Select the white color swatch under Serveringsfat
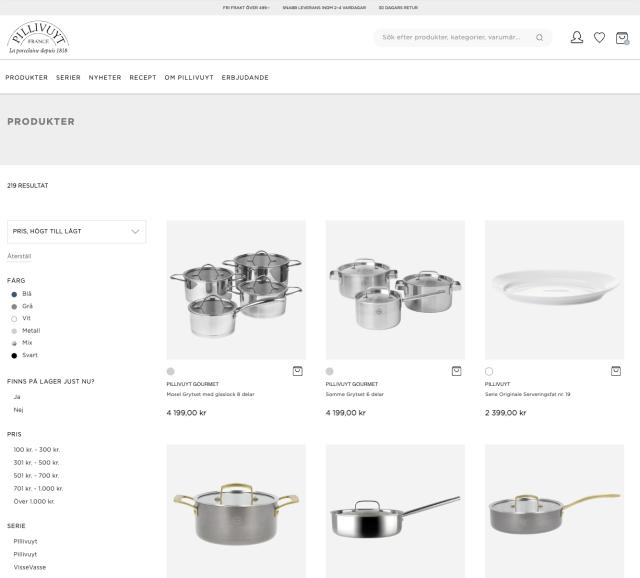The image size is (640, 578). click(x=489, y=371)
